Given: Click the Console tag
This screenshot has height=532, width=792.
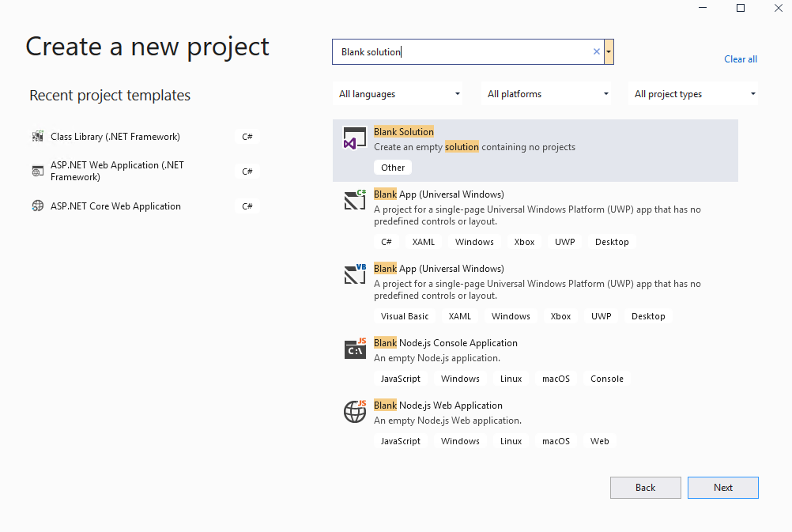Looking at the screenshot, I should pos(606,379).
